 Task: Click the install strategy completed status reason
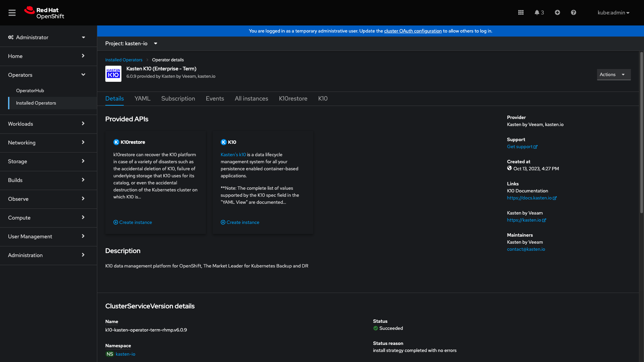tap(415, 350)
